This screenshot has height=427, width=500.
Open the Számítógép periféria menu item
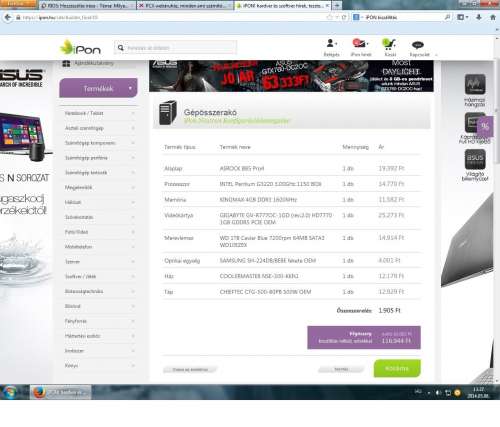coord(86,158)
